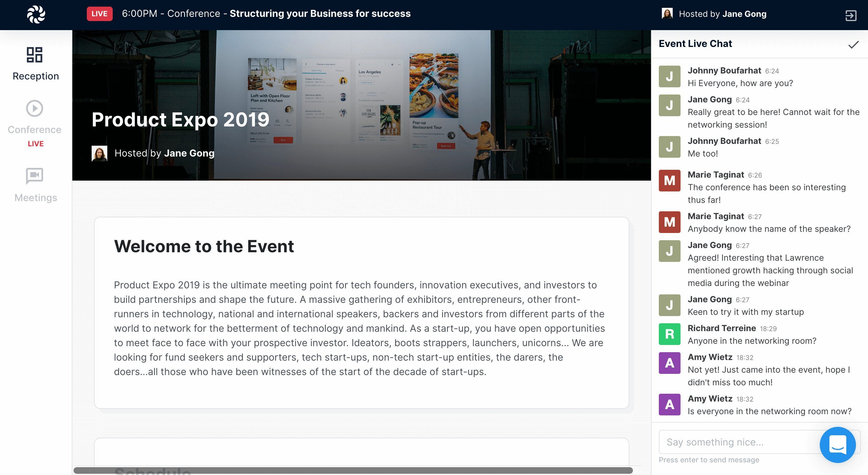This screenshot has width=868, height=475.
Task: Open the Conference play icon
Action: (x=35, y=108)
